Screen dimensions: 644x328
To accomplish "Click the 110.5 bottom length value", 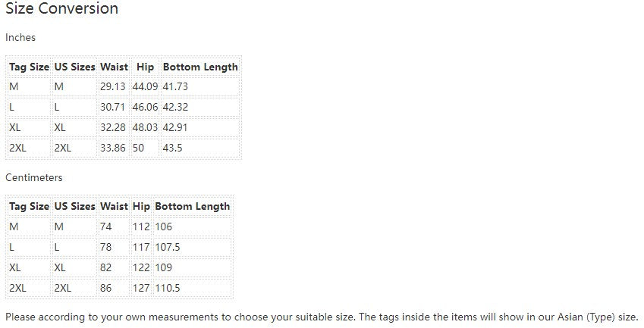I will [167, 288].
